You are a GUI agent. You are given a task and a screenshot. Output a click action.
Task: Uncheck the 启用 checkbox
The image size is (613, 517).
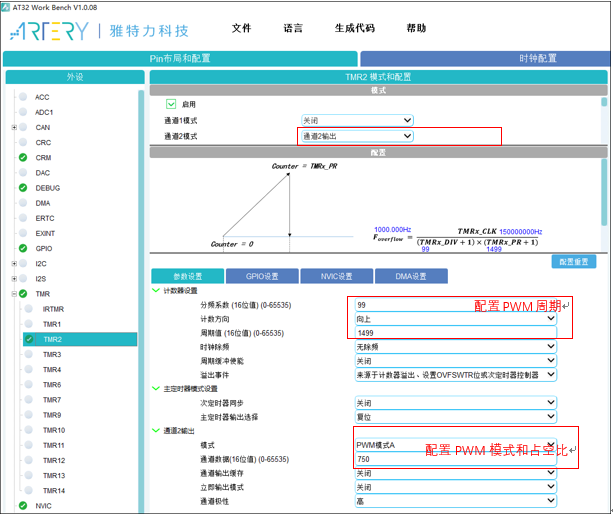[171, 104]
